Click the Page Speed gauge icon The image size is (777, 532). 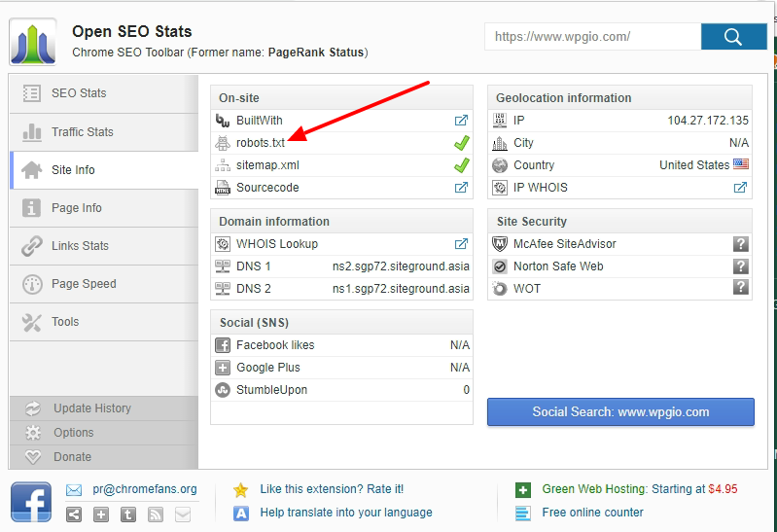32,285
